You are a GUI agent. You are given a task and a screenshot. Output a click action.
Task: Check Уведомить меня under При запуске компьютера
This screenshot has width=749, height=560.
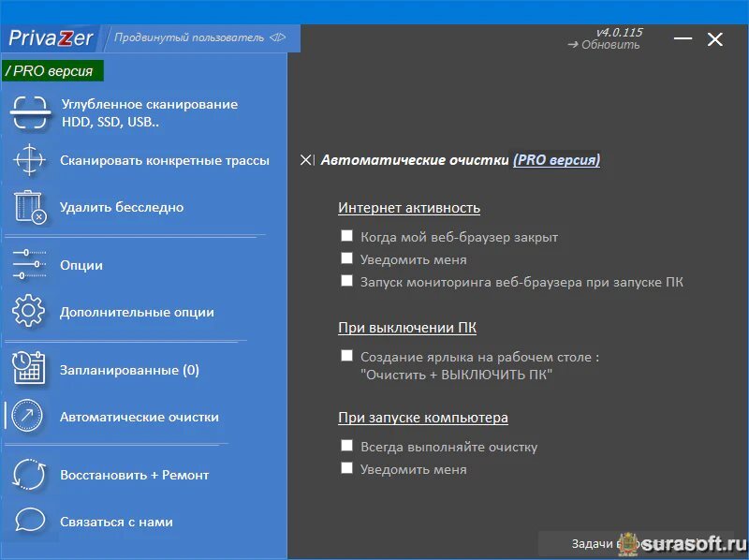coord(346,468)
